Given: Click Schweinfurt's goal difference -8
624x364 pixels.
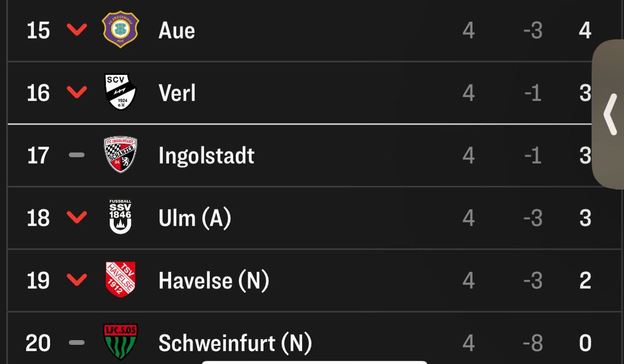Looking at the screenshot, I should click(x=532, y=343).
